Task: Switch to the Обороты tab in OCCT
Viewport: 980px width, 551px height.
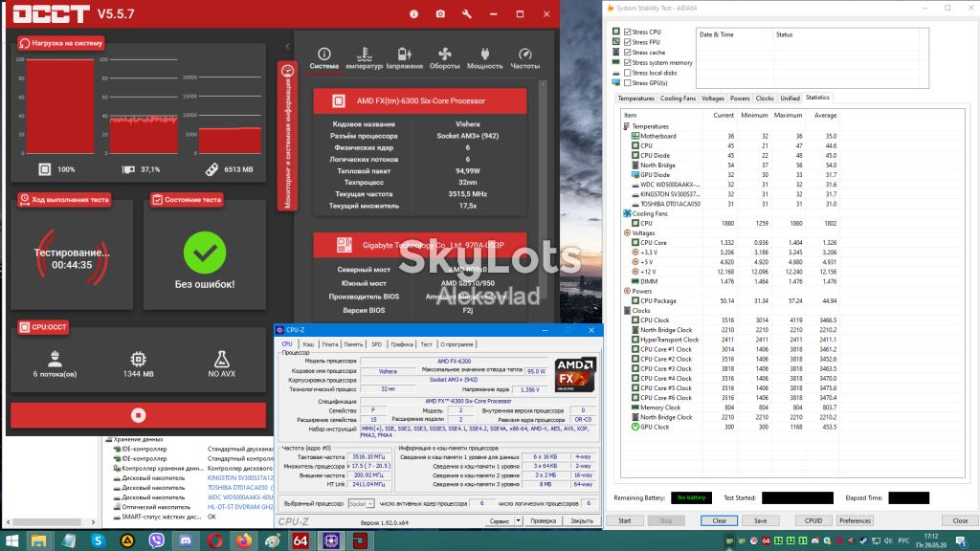Action: (444, 58)
